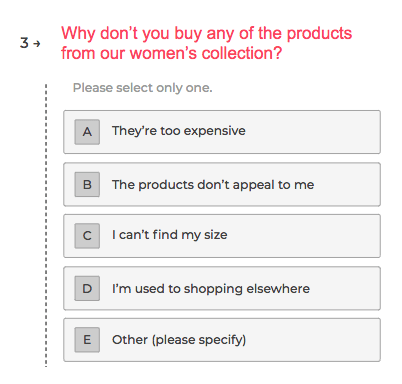Click the E letter key badge

[x=87, y=340]
